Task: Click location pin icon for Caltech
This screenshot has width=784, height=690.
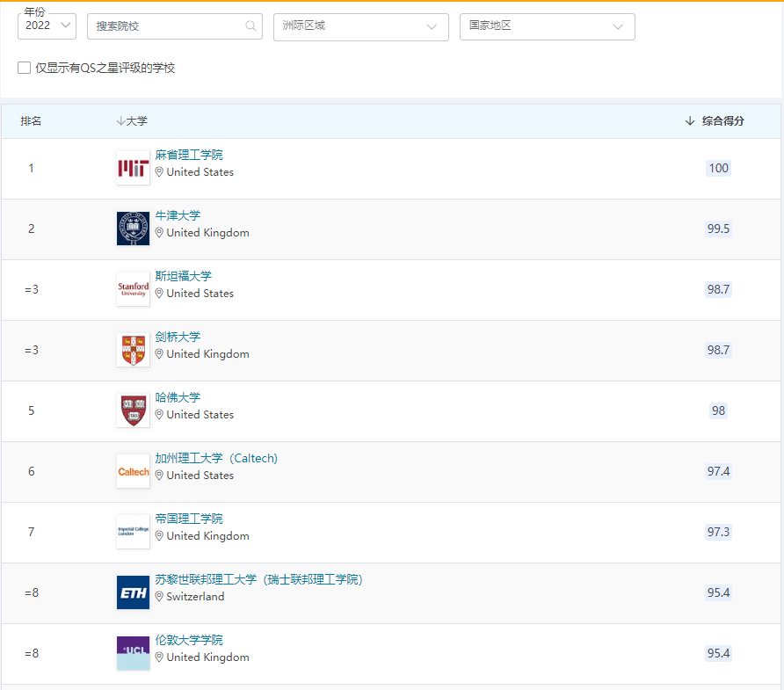Action: (159, 475)
